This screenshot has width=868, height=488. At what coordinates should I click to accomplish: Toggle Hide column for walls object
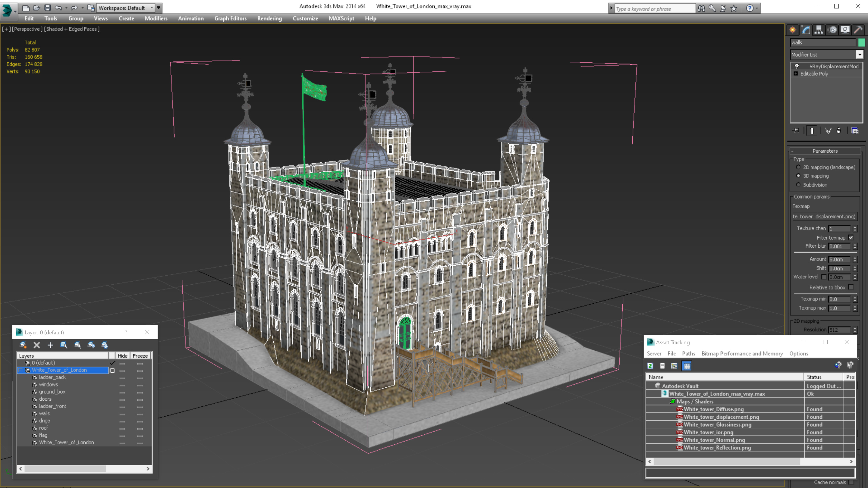122,414
